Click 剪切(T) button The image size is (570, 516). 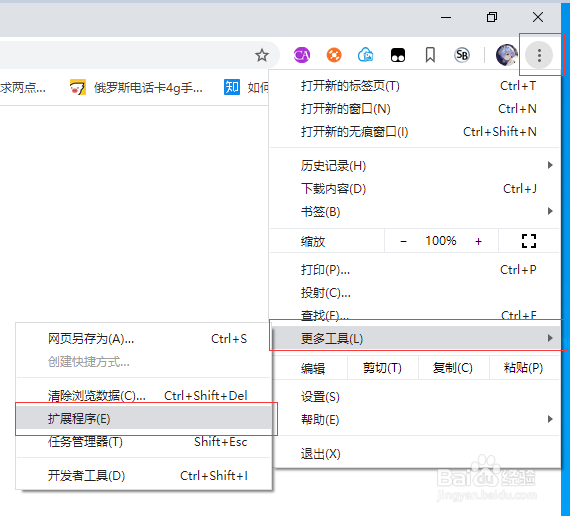coord(382,368)
